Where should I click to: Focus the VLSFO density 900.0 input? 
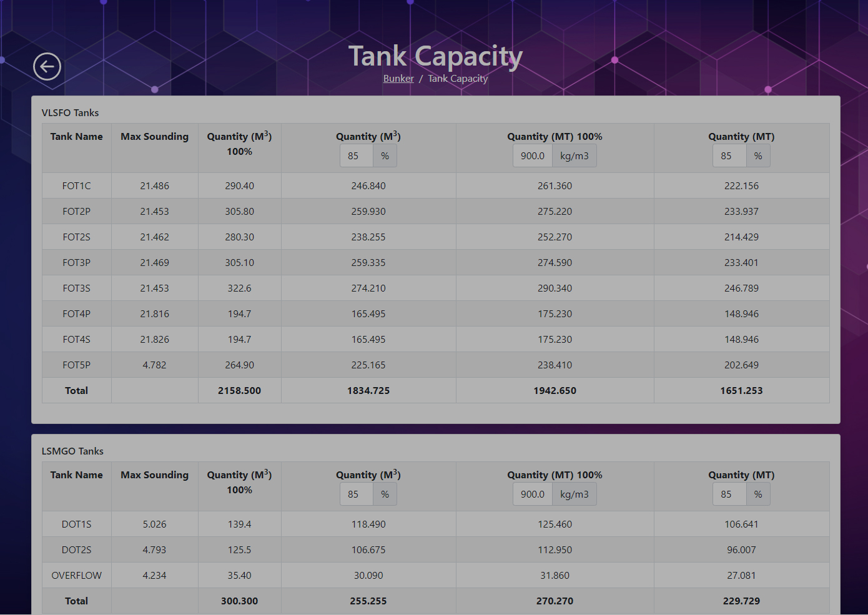click(x=533, y=156)
